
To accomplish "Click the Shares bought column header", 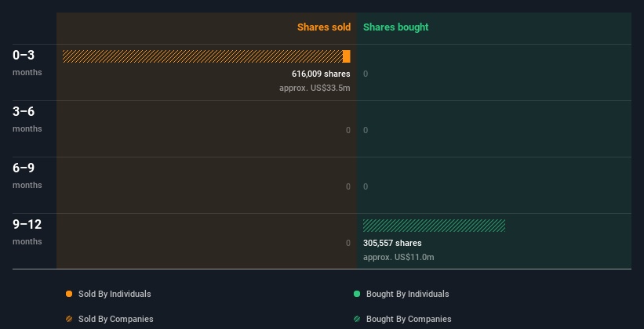I will pos(396,27).
